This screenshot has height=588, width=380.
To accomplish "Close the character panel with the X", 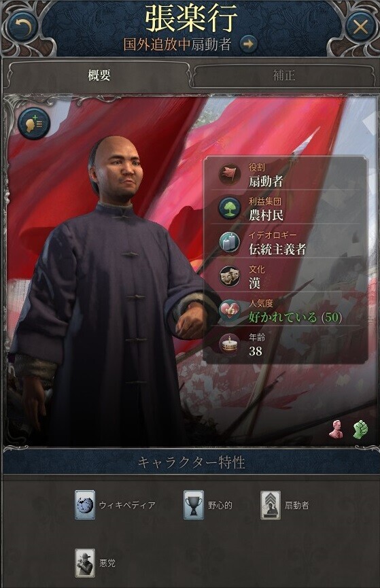I will [360, 27].
